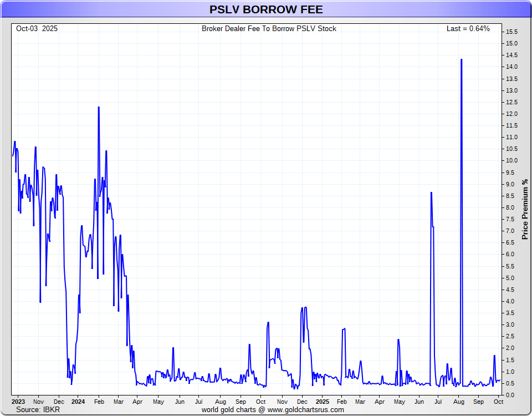Click the December 2024 plateau near 3.7%
Viewport: 532px width, 416px height.
click(x=304, y=308)
